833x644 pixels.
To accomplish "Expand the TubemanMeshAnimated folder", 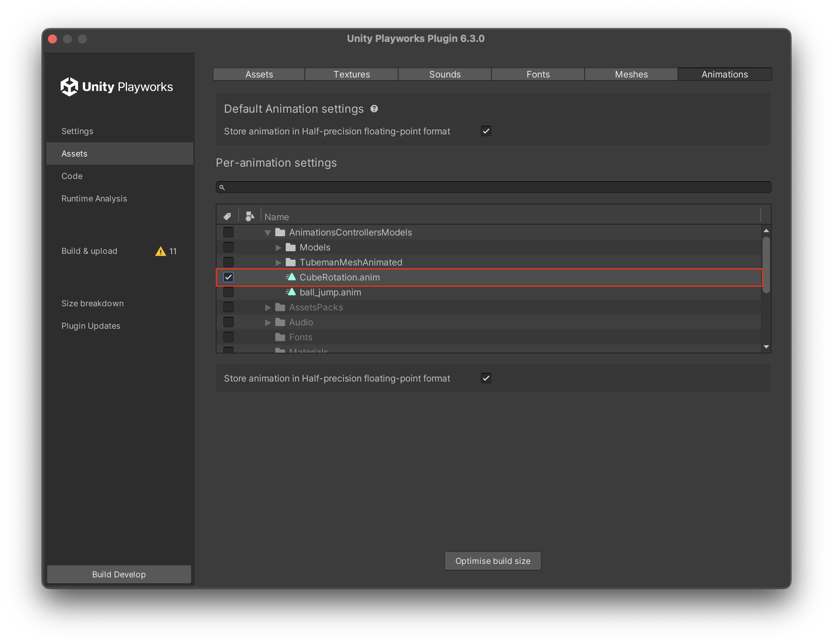I will (x=278, y=262).
